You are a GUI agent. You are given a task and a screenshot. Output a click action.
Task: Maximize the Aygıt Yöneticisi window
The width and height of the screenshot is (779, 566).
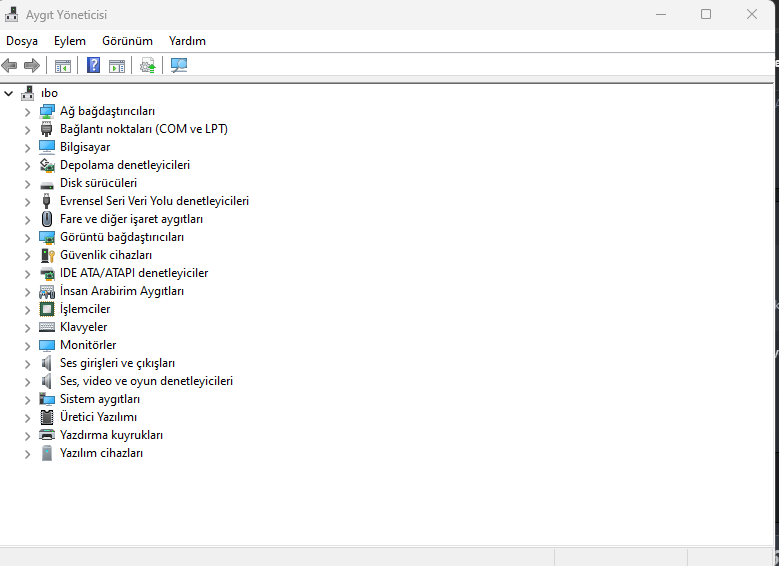click(706, 14)
